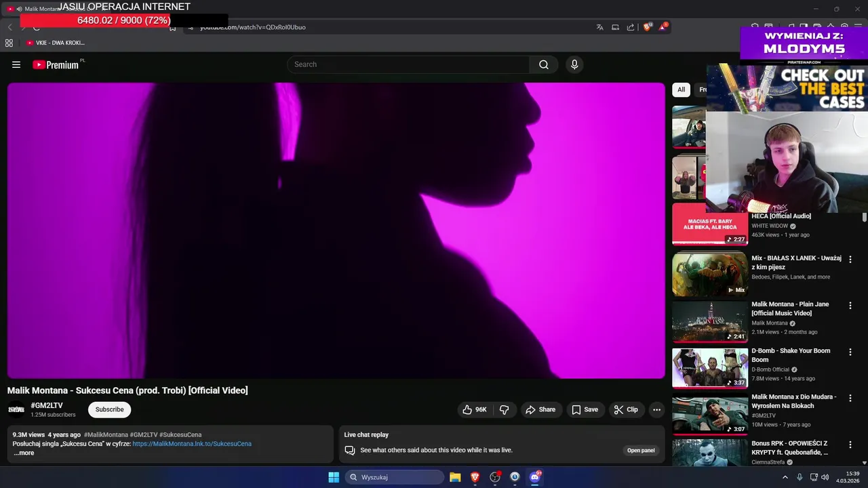Open Brave browser taskbar icon
The width and height of the screenshot is (868, 488).
click(475, 477)
